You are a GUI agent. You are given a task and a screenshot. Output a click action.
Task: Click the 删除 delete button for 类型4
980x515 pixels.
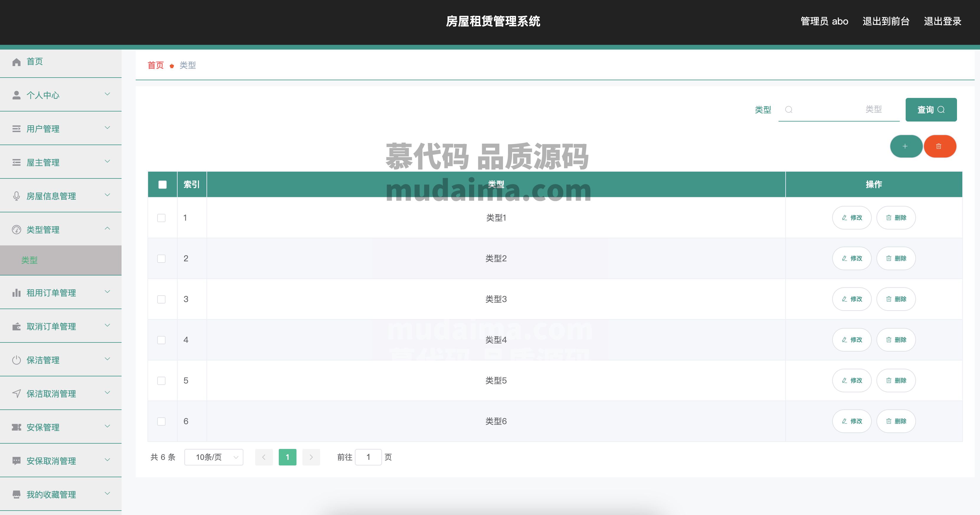click(x=896, y=340)
